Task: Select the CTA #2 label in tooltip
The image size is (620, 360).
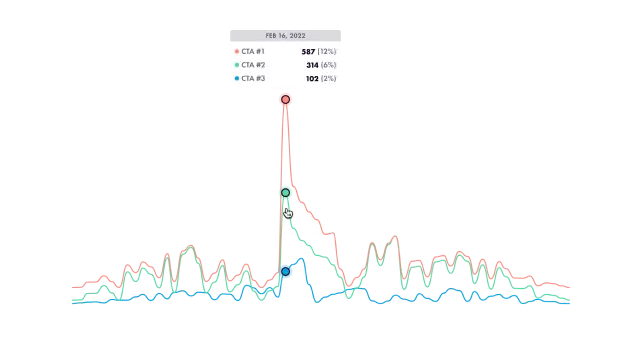Action: 253,65
